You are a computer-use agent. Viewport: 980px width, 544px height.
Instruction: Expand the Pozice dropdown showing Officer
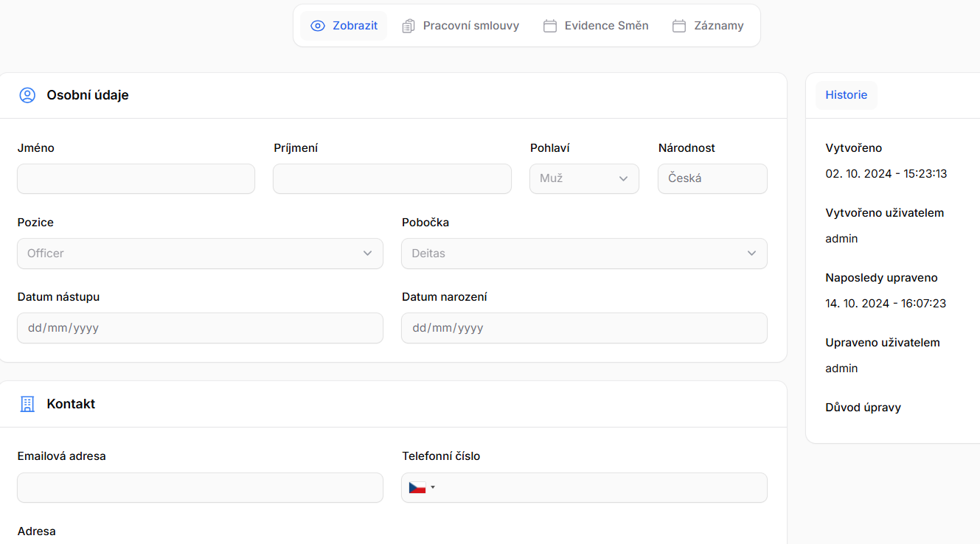[x=200, y=253]
